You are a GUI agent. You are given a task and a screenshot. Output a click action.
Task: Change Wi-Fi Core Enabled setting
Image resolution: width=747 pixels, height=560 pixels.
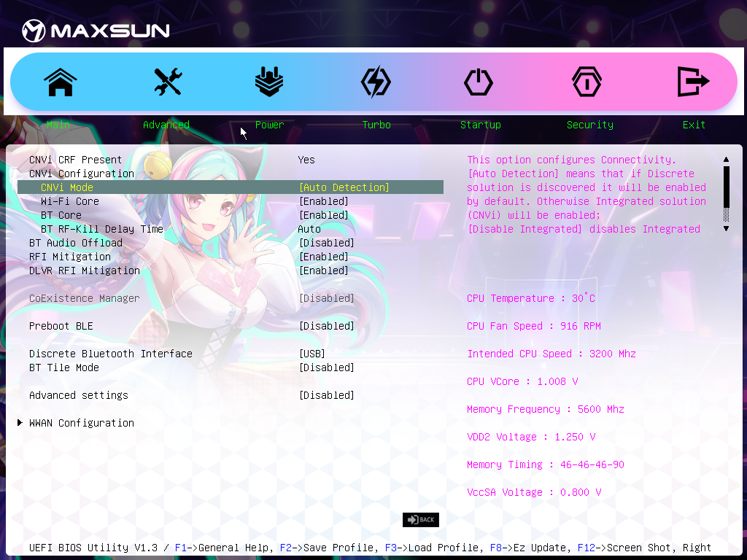click(x=324, y=201)
